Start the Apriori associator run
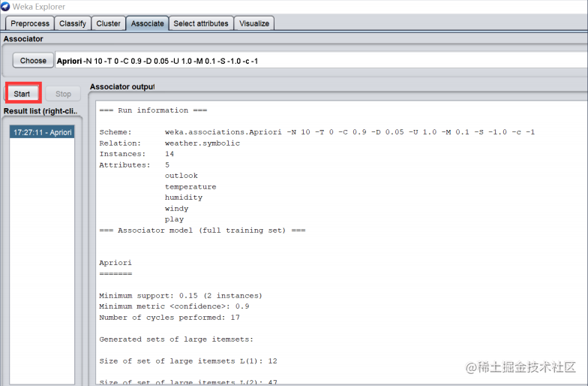This screenshot has height=386, width=588. point(22,94)
